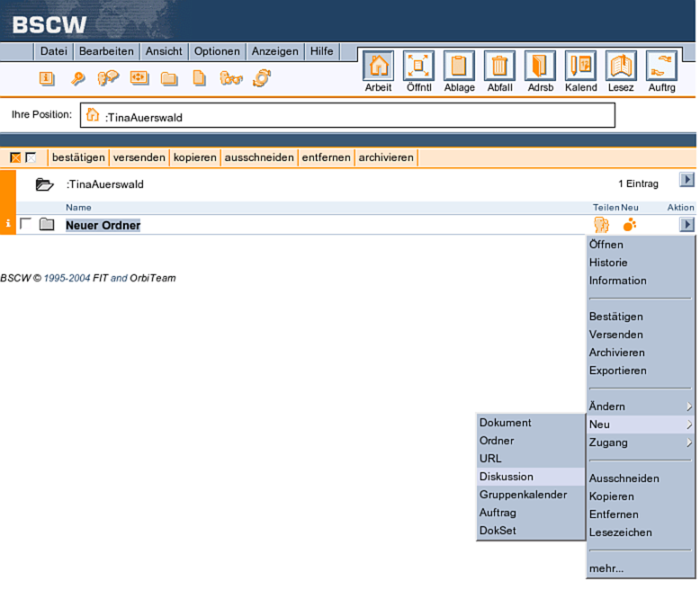Choose Diskussion in the Neu submenu
The height and width of the screenshot is (590, 700).
click(x=531, y=476)
